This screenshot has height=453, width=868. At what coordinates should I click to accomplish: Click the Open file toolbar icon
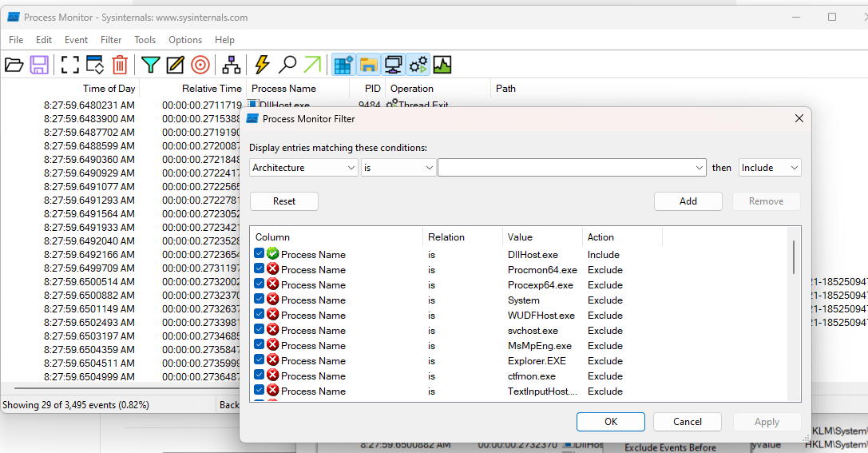(x=14, y=65)
